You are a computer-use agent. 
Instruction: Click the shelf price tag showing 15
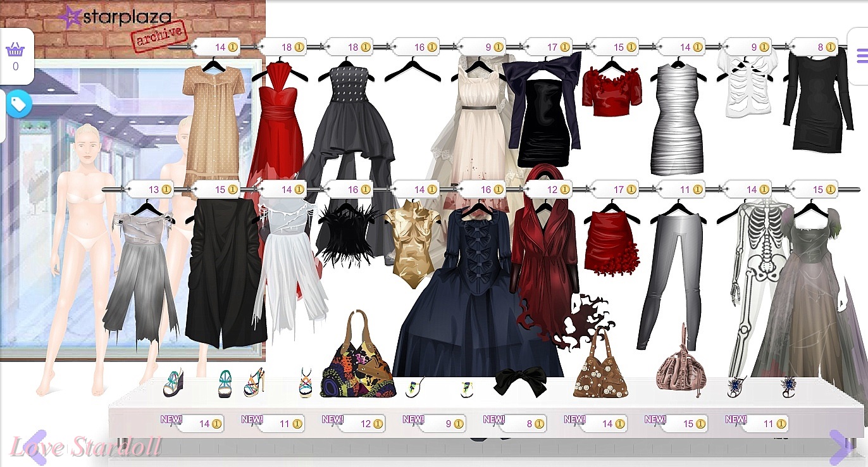pos(684,424)
